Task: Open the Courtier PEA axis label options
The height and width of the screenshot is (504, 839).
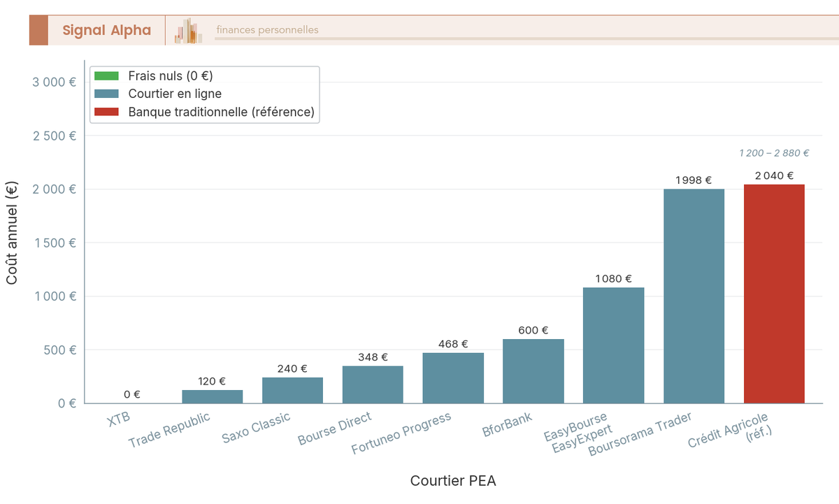Action: [453, 481]
